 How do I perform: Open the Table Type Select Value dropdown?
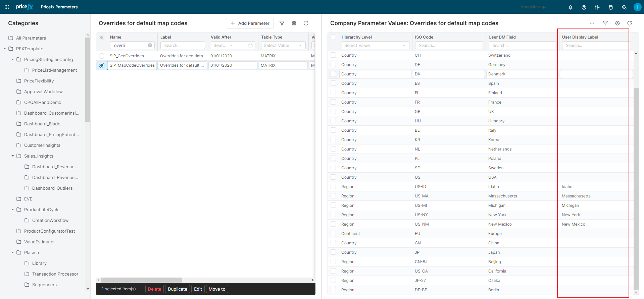pos(283,45)
